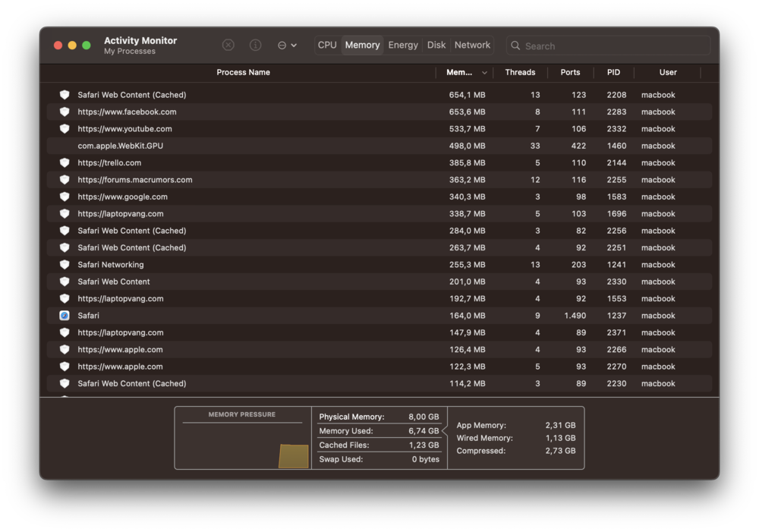Select the Memory tab

tap(363, 45)
